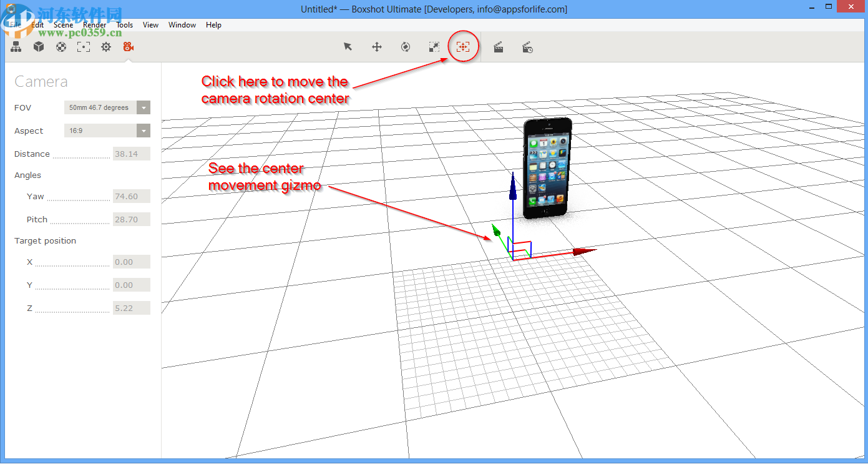Click the Target position Y field
The image size is (868, 464).
pos(132,285)
